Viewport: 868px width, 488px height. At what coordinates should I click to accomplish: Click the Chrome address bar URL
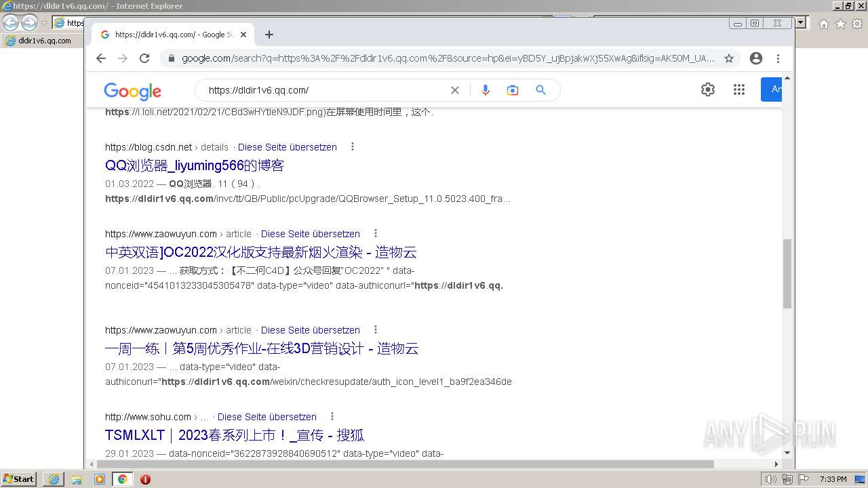[x=448, y=58]
